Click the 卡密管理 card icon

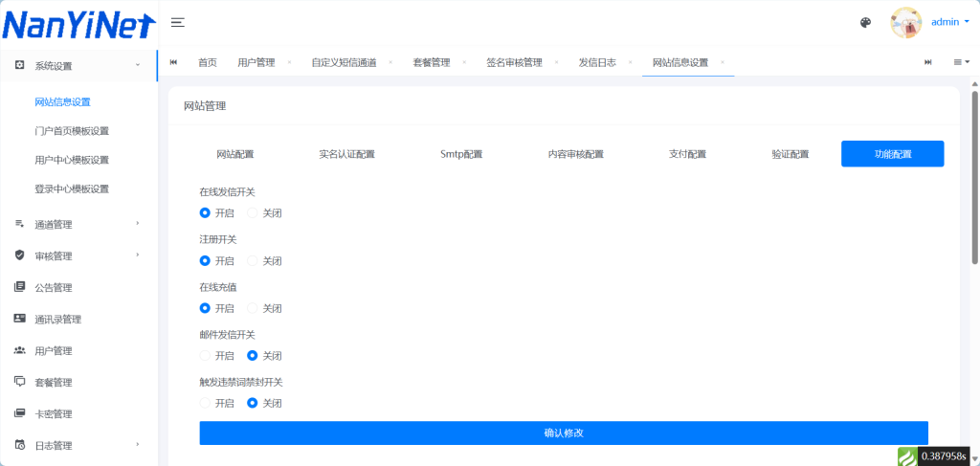(19, 413)
